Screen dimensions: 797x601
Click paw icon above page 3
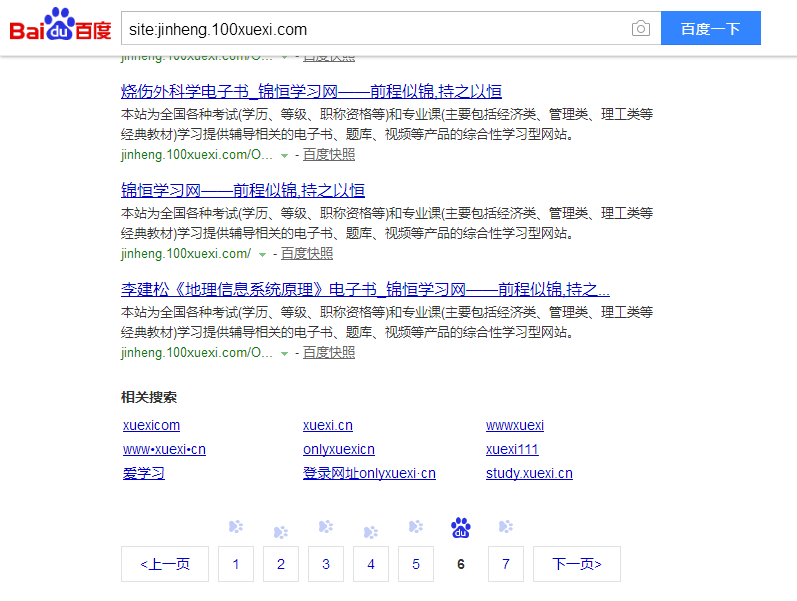(326, 527)
